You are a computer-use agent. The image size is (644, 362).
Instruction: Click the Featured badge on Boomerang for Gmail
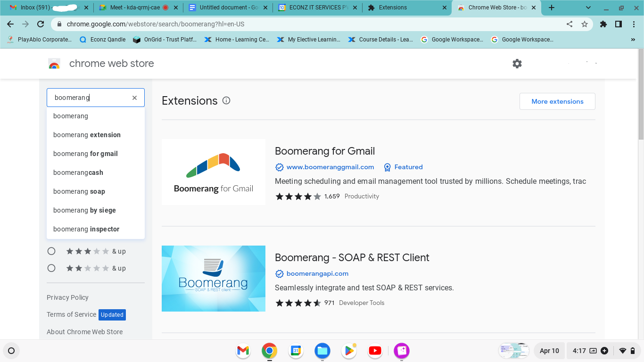point(403,167)
